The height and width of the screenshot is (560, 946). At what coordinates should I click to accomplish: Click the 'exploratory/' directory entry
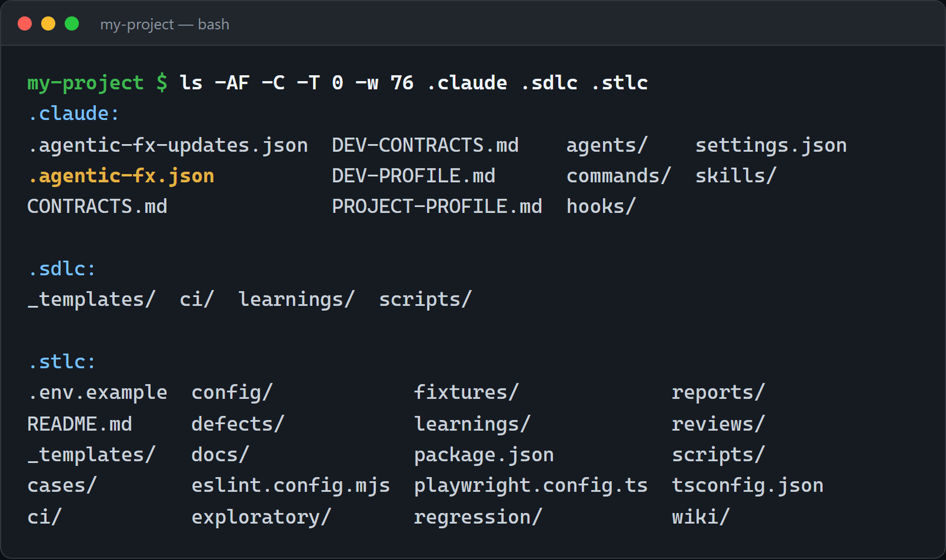pos(261,517)
